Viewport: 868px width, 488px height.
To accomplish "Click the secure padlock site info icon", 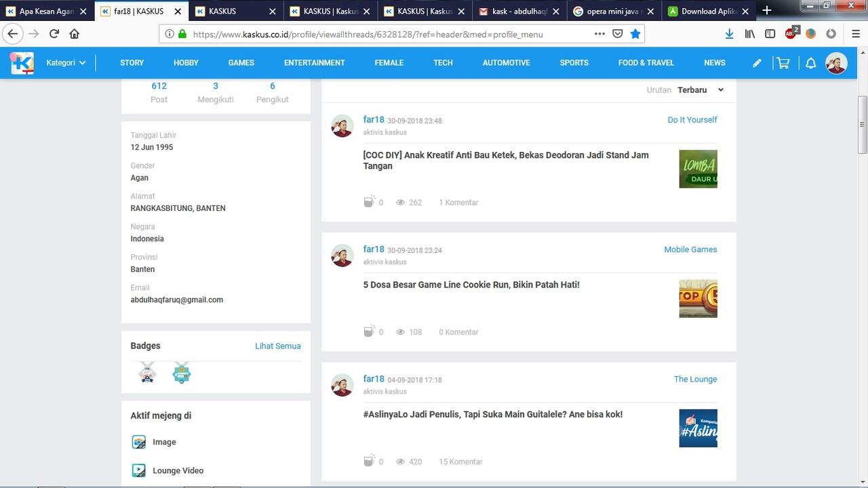I will point(182,34).
